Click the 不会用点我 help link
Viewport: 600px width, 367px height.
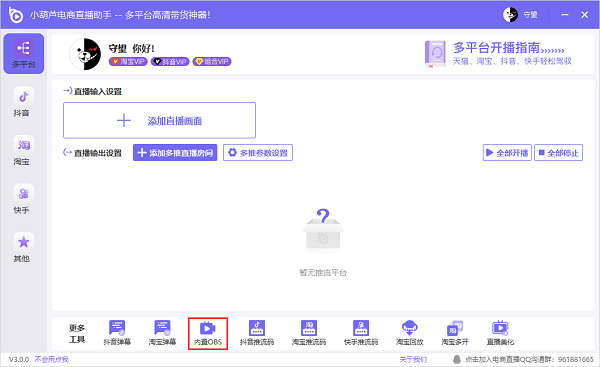[x=52, y=359]
